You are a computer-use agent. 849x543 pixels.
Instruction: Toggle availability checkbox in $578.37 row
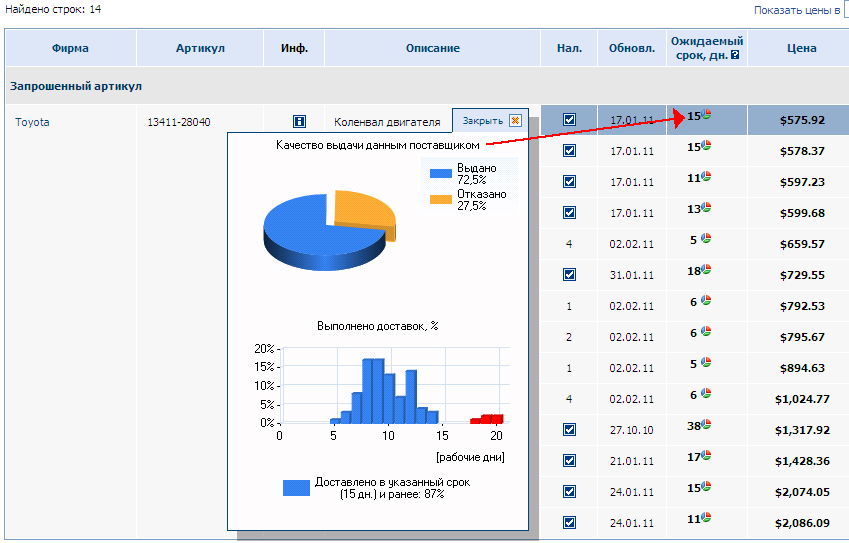point(569,151)
